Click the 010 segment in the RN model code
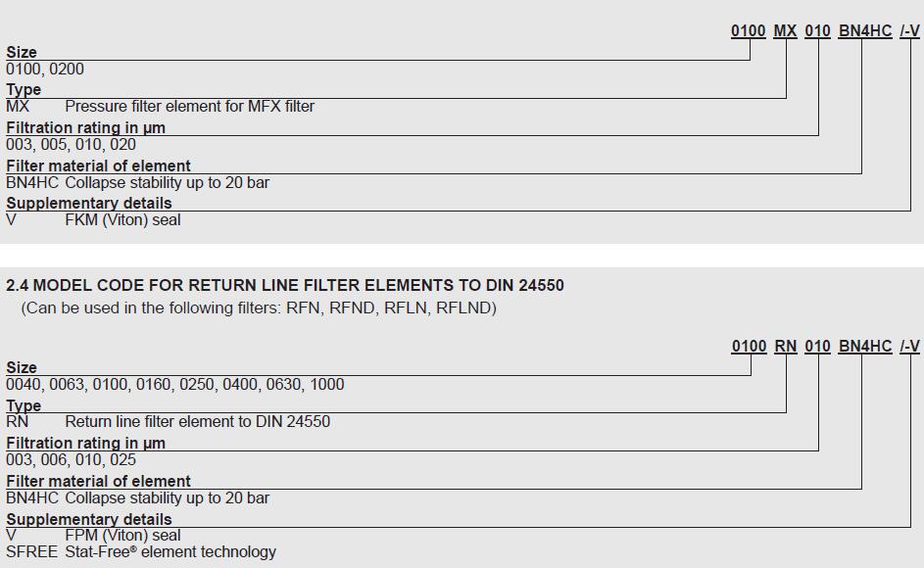 click(x=817, y=347)
